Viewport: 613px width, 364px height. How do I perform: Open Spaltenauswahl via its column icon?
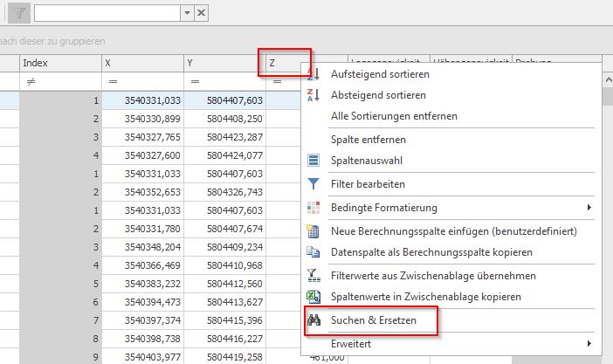click(314, 161)
